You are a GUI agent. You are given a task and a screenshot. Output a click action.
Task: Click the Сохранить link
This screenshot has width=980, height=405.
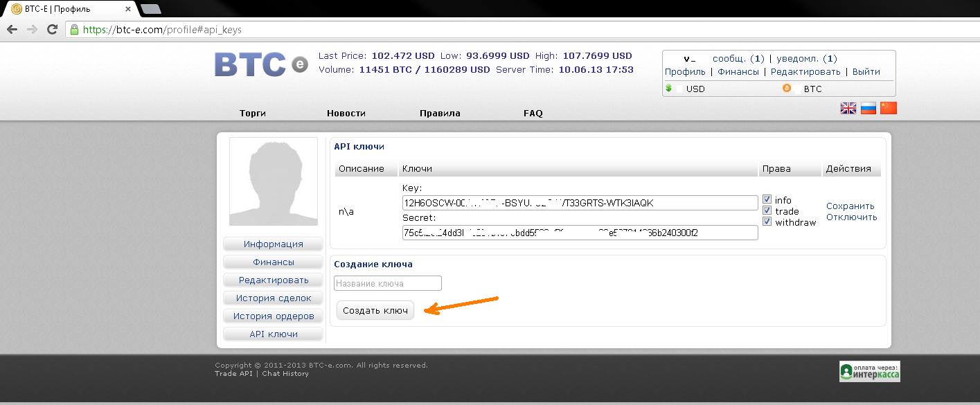click(850, 206)
